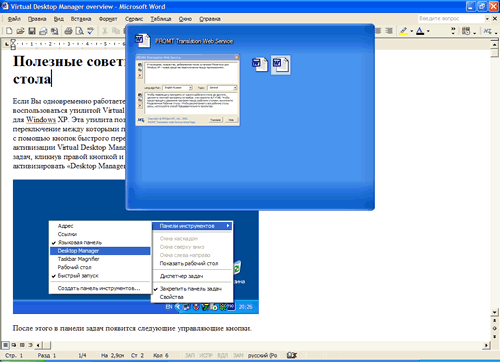
Task: Open the toolbar options chevron
Action: click(453, 31)
